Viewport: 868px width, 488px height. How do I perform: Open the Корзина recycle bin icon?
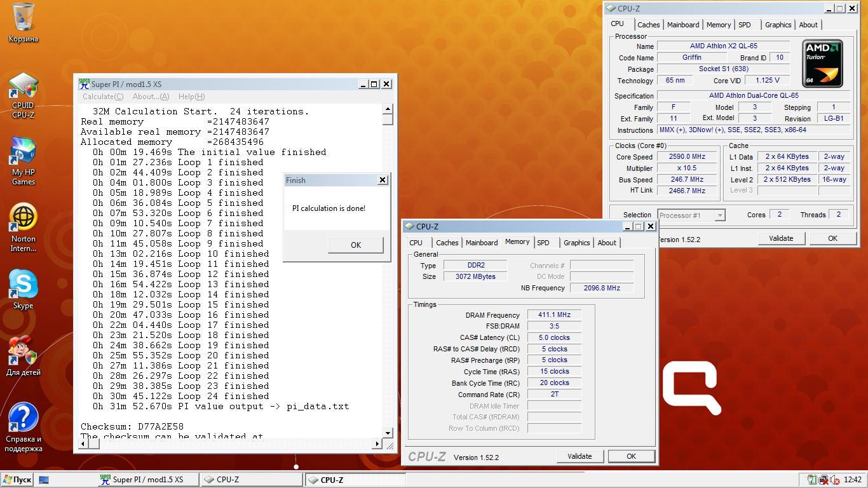(24, 23)
